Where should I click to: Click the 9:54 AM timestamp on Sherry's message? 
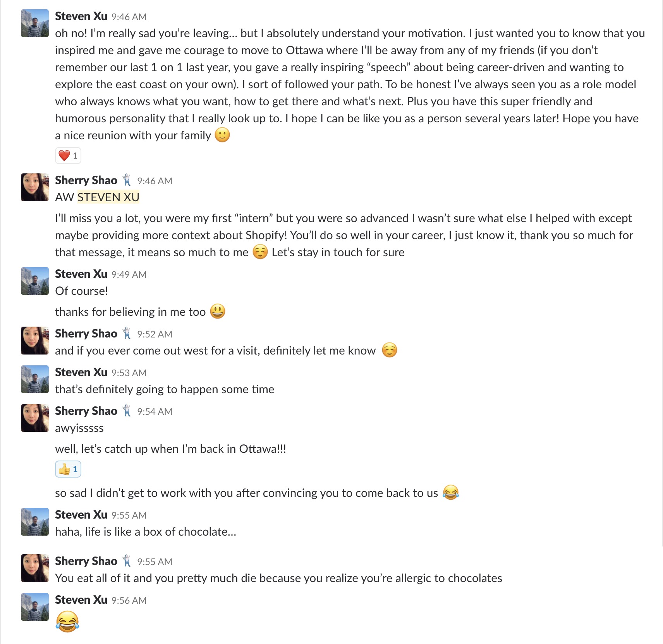point(155,412)
